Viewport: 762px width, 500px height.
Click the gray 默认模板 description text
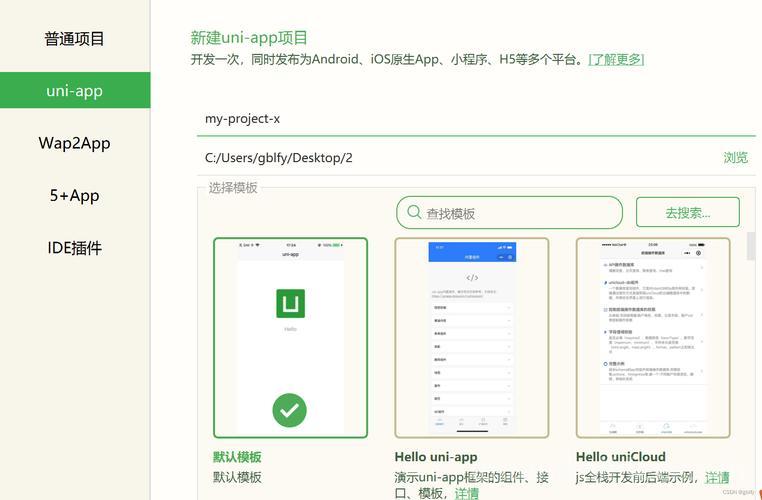(237, 477)
